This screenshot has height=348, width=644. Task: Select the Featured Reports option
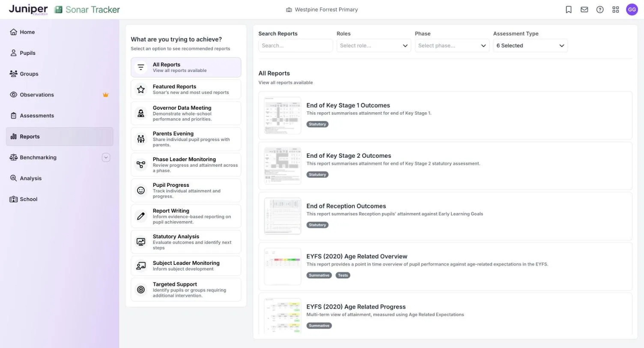[186, 89]
